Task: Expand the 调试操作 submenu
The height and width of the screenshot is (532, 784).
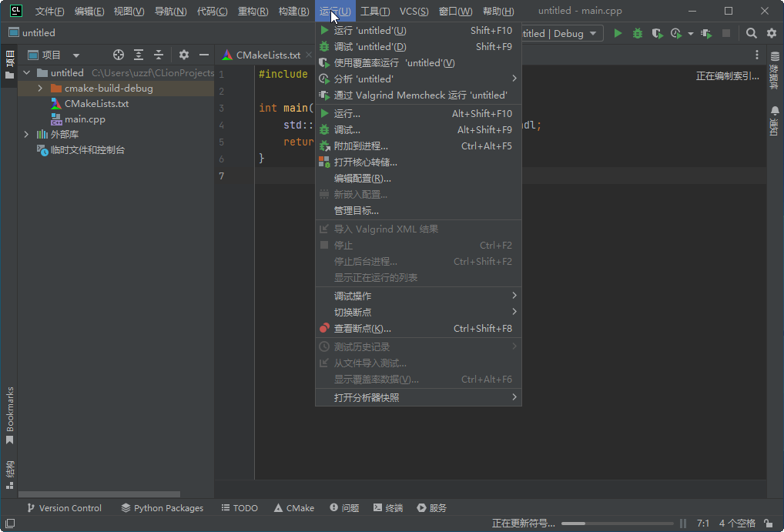Action: pyautogui.click(x=418, y=296)
